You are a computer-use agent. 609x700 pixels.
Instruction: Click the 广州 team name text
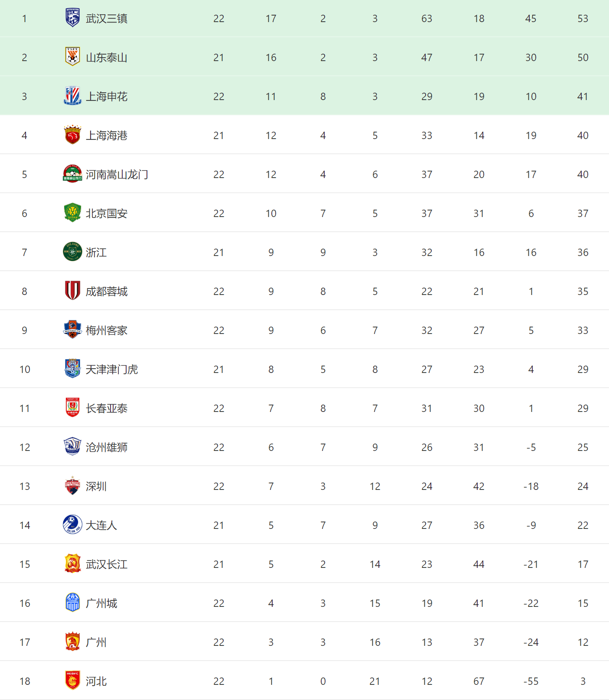96,642
